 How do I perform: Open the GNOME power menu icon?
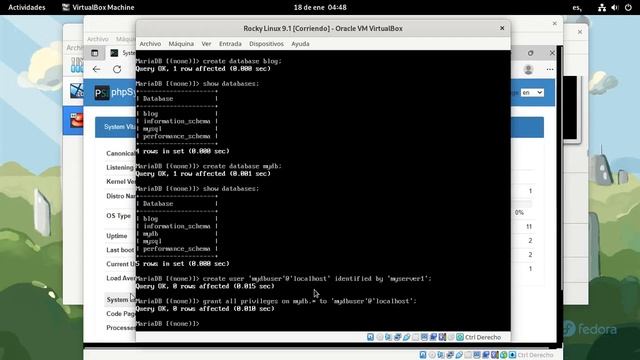(x=628, y=7)
